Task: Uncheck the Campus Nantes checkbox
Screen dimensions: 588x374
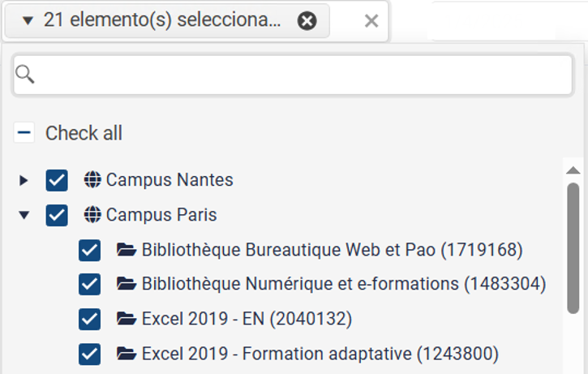Action: click(x=57, y=180)
